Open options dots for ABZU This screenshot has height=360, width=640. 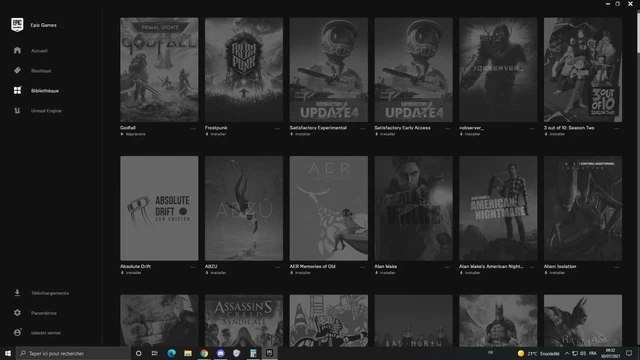point(278,267)
